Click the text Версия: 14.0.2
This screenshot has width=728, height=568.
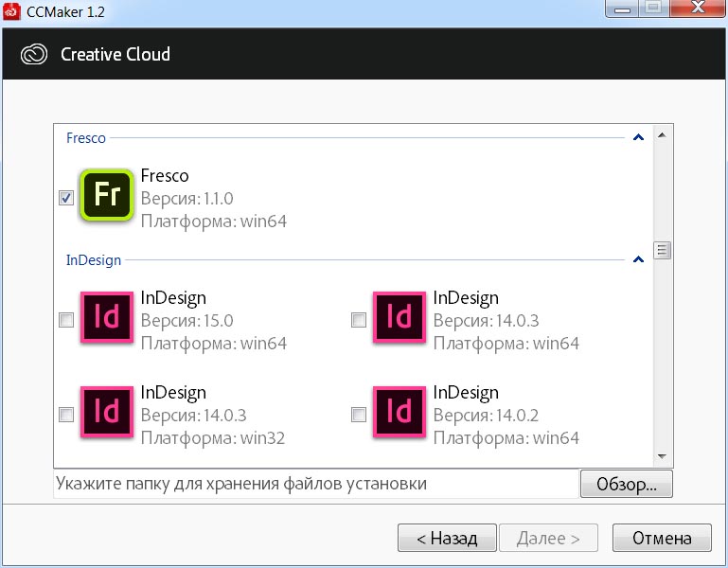point(486,416)
